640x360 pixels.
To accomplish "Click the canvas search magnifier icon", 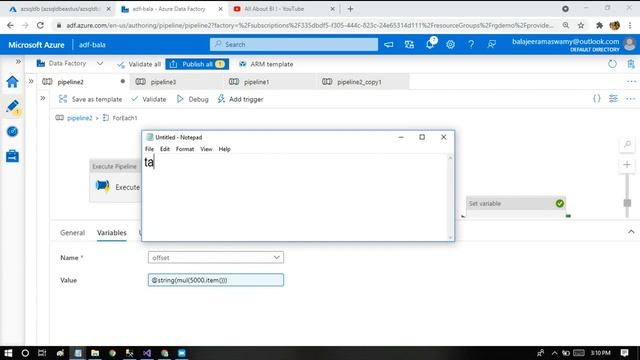I will pos(627,144).
